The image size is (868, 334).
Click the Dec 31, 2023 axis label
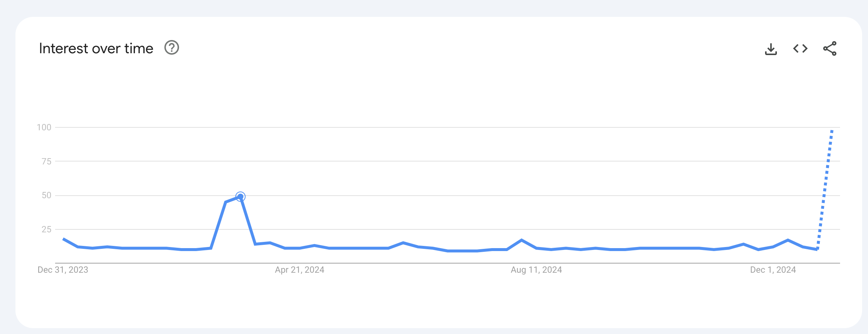tap(63, 270)
